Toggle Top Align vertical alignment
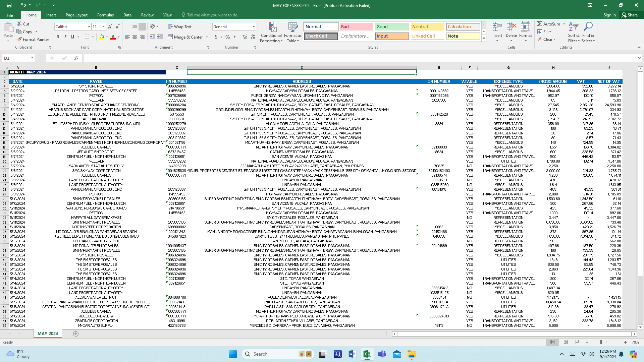Viewport: 644px width, 362px height. click(x=127, y=26)
